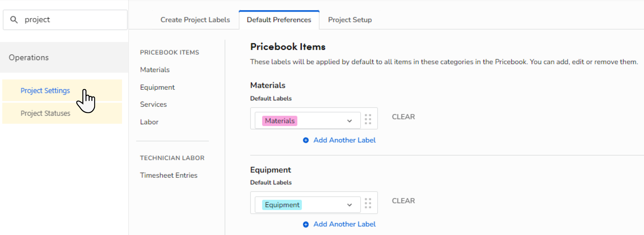
Task: Expand the Materials default label dropdown
Action: pos(349,121)
